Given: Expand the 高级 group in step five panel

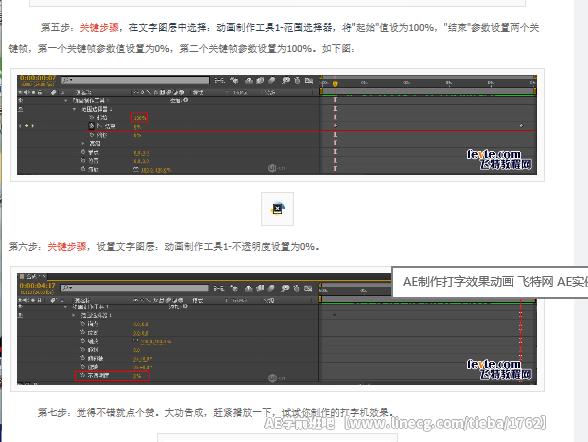Looking at the screenshot, I should 83,143.
